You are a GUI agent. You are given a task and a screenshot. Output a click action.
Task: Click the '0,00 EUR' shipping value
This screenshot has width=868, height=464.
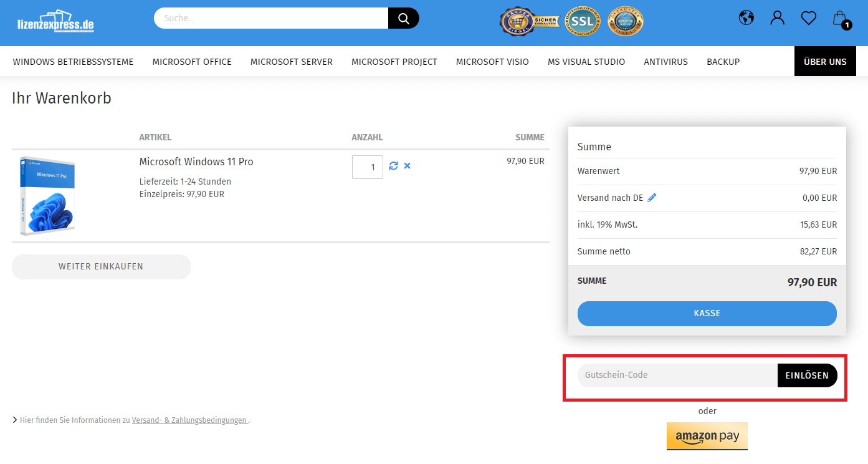click(x=819, y=198)
